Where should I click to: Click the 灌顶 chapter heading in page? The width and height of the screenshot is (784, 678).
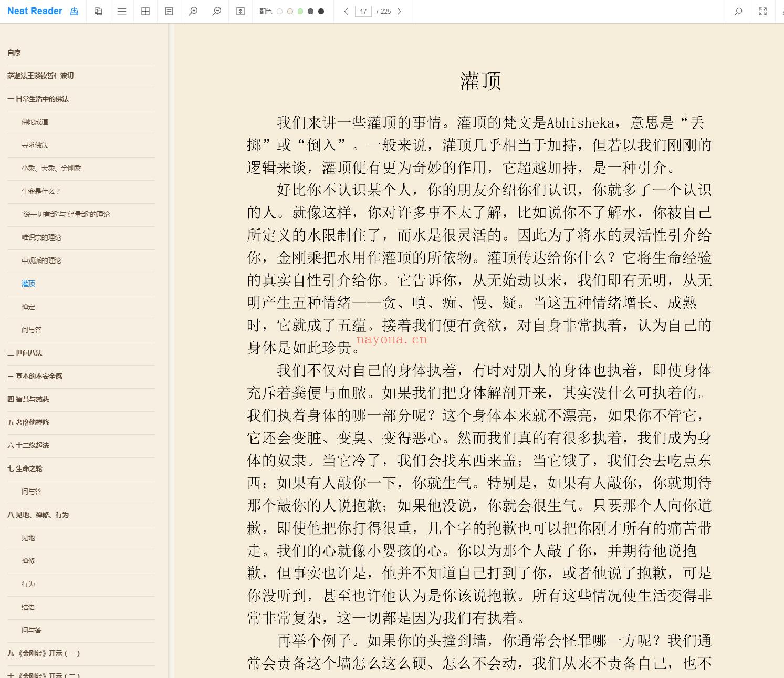480,81
